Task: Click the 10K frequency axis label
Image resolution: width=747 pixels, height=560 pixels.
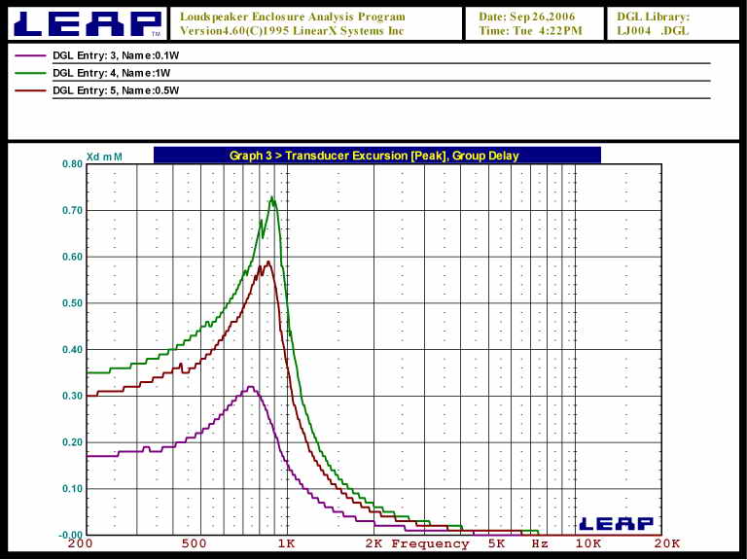Action: click(588, 543)
